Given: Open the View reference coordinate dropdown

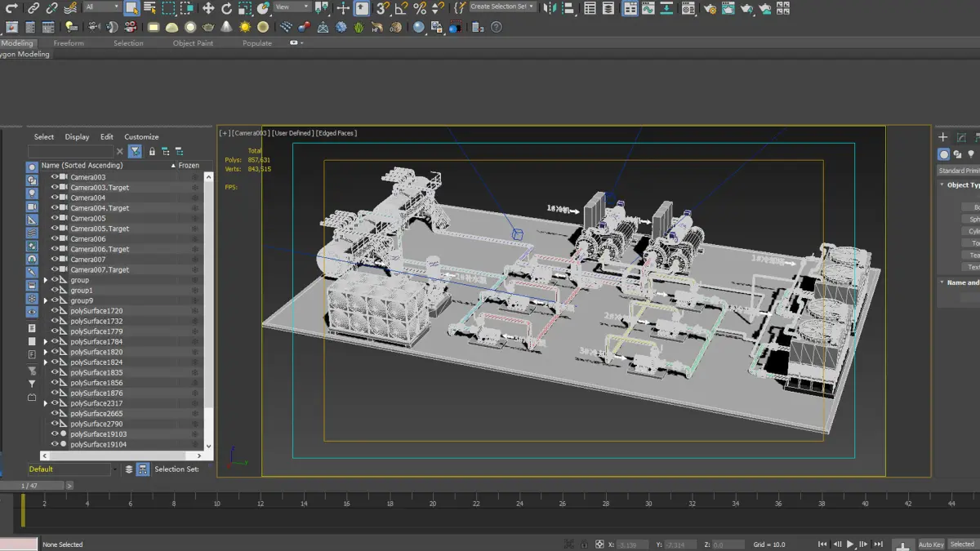Looking at the screenshot, I should (x=292, y=7).
